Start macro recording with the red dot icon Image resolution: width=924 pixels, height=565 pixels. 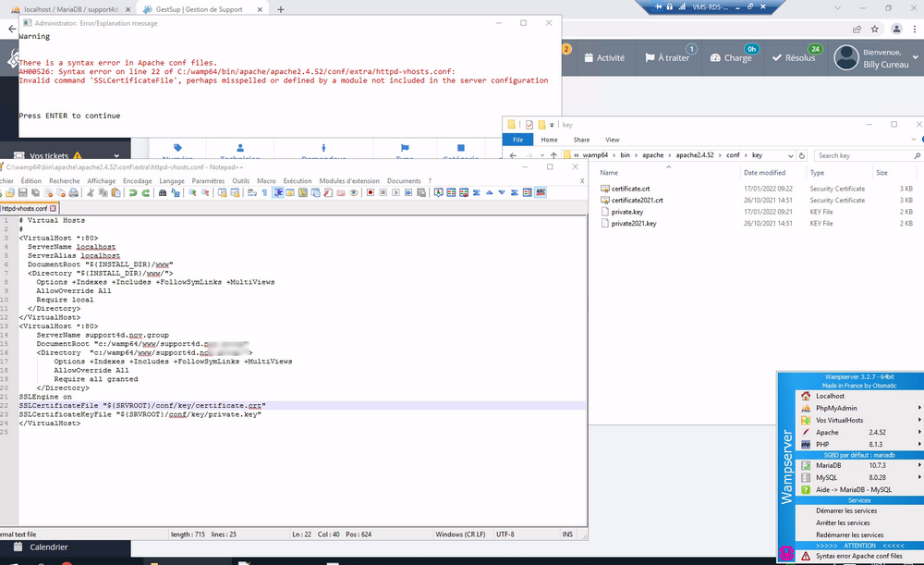[x=371, y=192]
